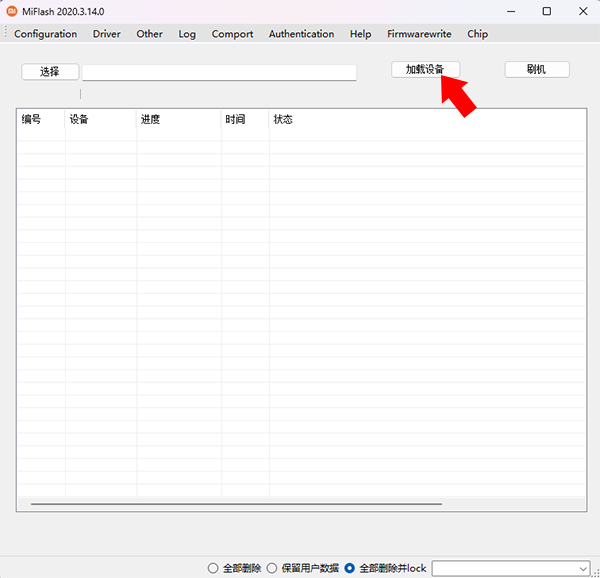
Task: Close the MiFlash window
Action: [583, 11]
